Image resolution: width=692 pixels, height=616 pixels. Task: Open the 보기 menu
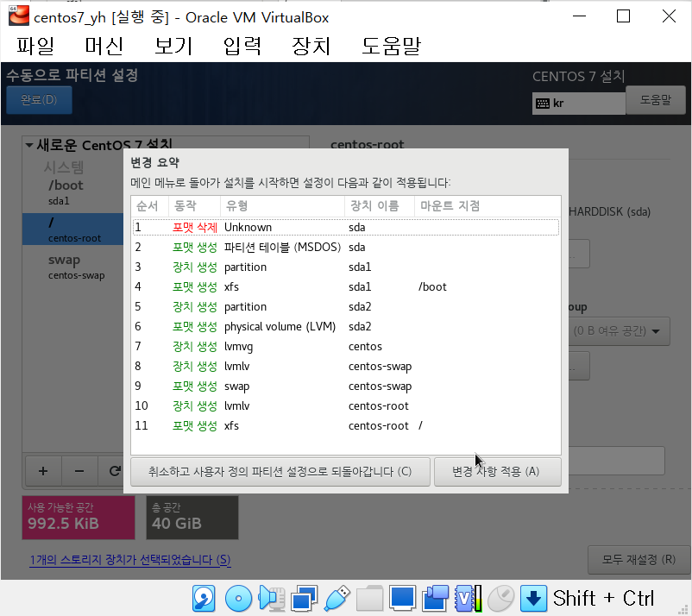(173, 46)
